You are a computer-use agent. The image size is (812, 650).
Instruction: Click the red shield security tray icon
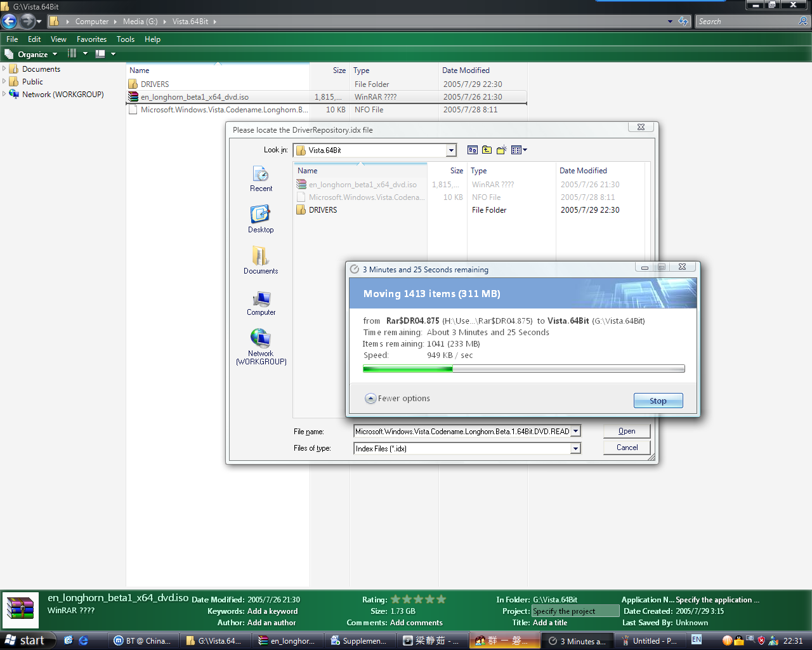click(x=761, y=640)
